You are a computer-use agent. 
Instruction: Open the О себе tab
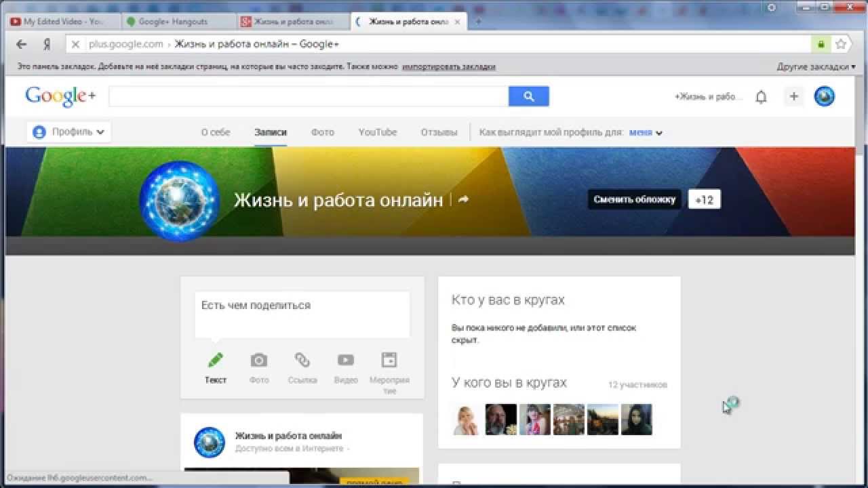(216, 132)
